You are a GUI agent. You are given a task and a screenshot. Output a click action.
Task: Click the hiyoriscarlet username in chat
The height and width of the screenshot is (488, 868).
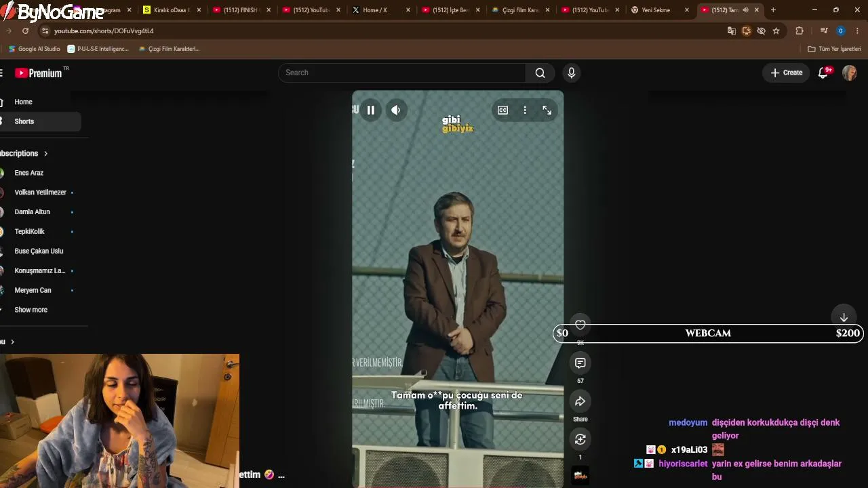pyautogui.click(x=683, y=464)
